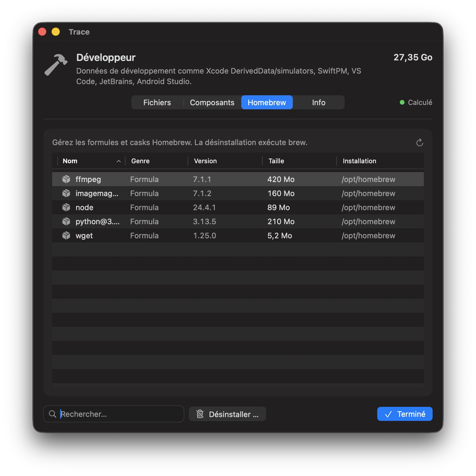Click the 210 Mo size cell
The image size is (476, 476).
(281, 221)
